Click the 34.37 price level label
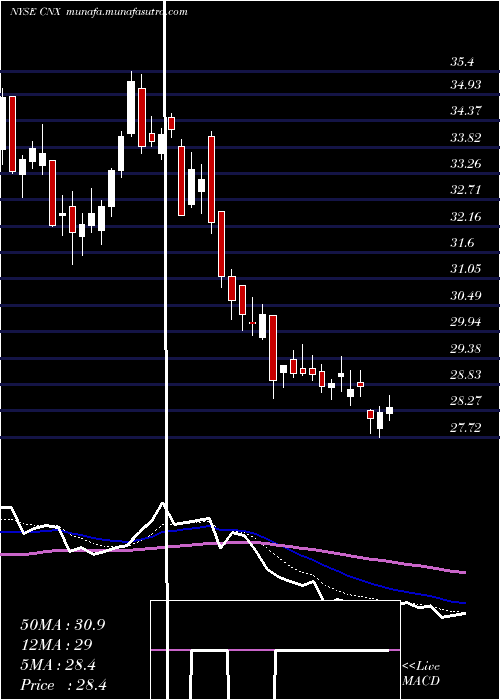500x700 pixels. point(466,111)
